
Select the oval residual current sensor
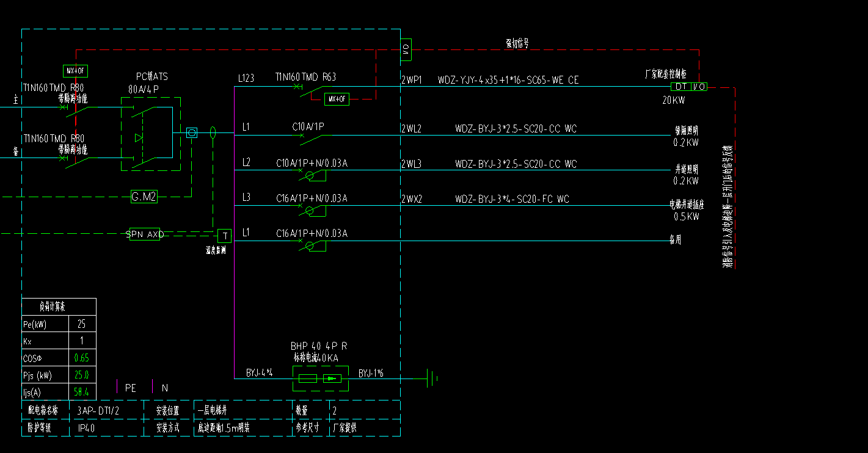tap(213, 132)
